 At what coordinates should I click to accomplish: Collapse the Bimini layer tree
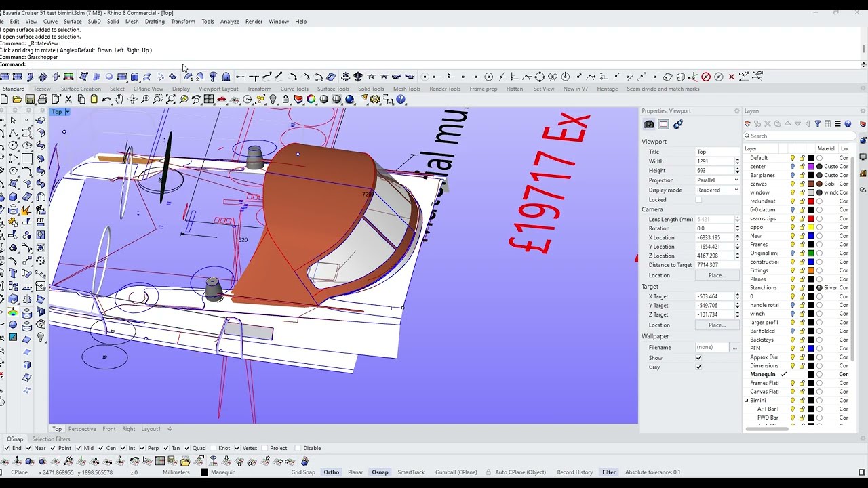[747, 401]
